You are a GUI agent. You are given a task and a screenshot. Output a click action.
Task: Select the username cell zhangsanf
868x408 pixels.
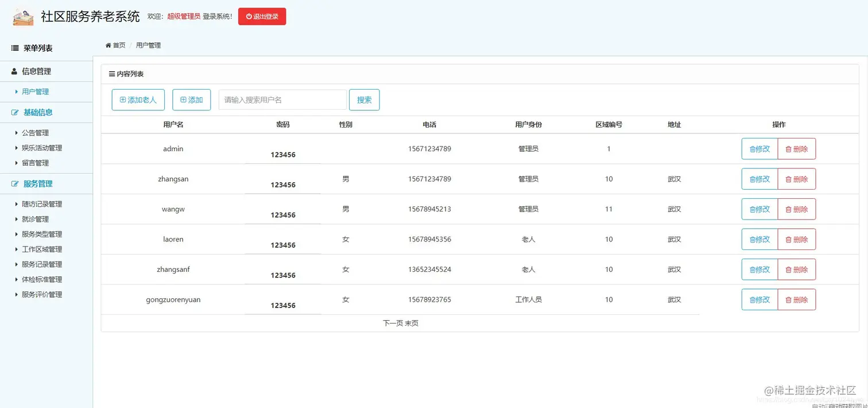(173, 270)
